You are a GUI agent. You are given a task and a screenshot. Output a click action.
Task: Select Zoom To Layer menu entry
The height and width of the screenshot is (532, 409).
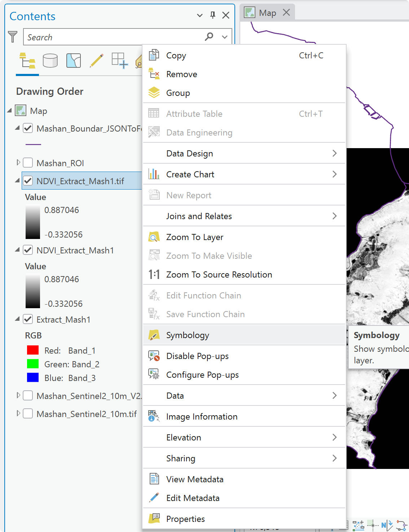click(x=244, y=237)
